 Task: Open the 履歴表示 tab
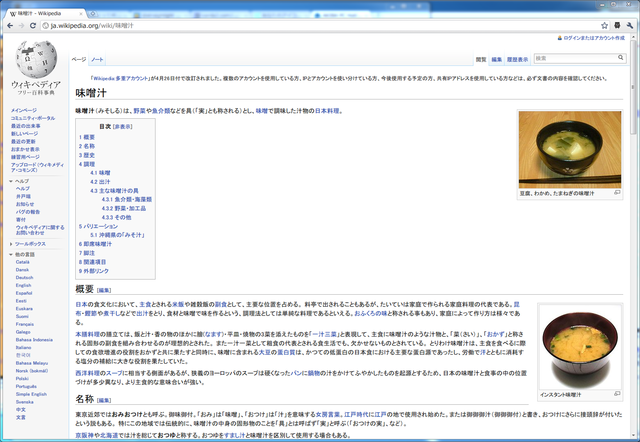pos(518,60)
